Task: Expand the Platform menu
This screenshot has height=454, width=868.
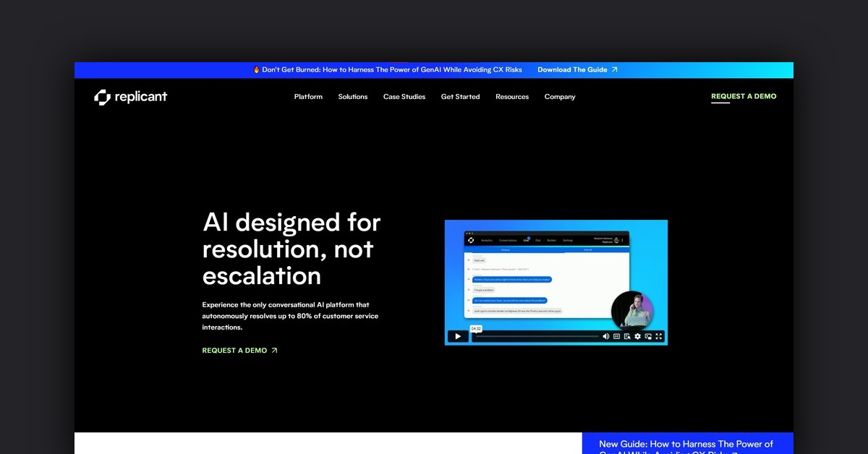Action: (308, 97)
